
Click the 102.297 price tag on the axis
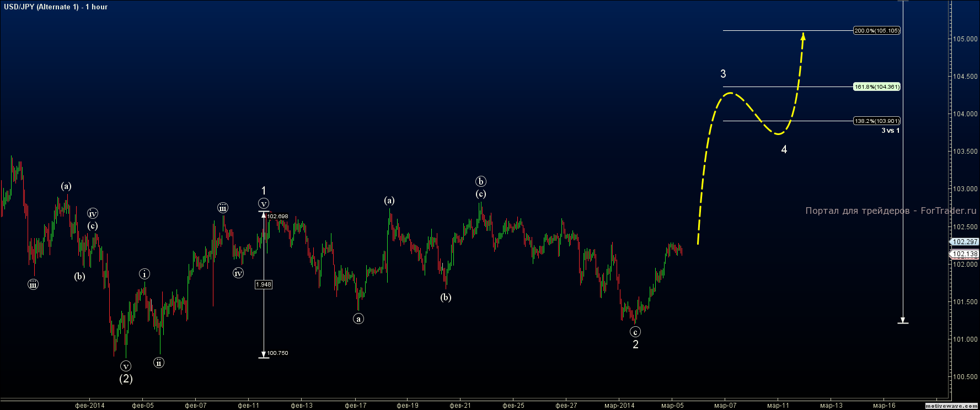[965, 242]
